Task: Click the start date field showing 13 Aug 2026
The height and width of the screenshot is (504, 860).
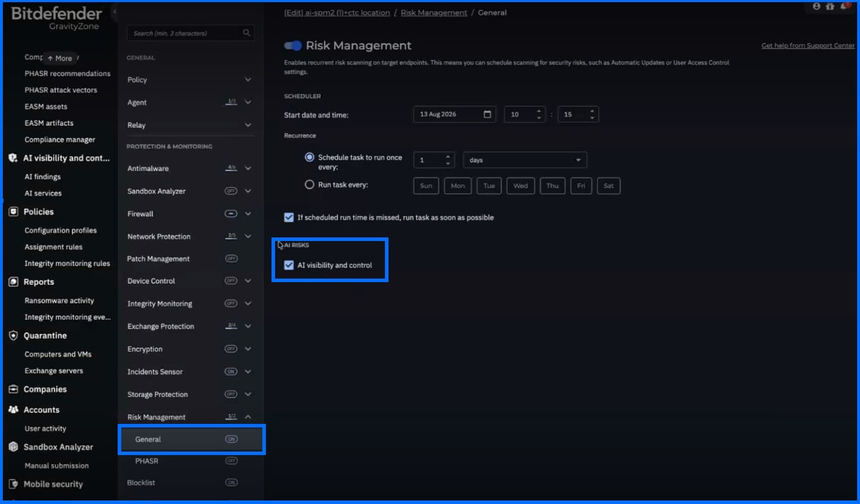Action: [454, 114]
